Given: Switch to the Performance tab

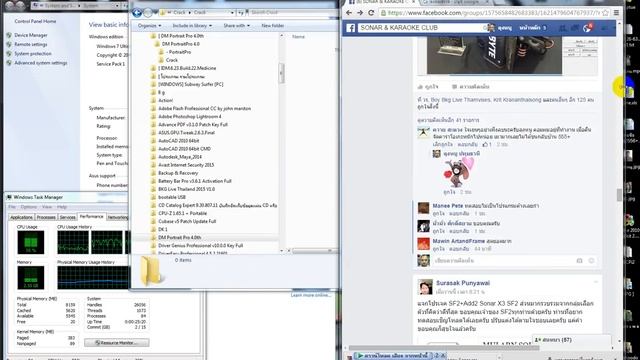Looking at the screenshot, I should click(91, 217).
